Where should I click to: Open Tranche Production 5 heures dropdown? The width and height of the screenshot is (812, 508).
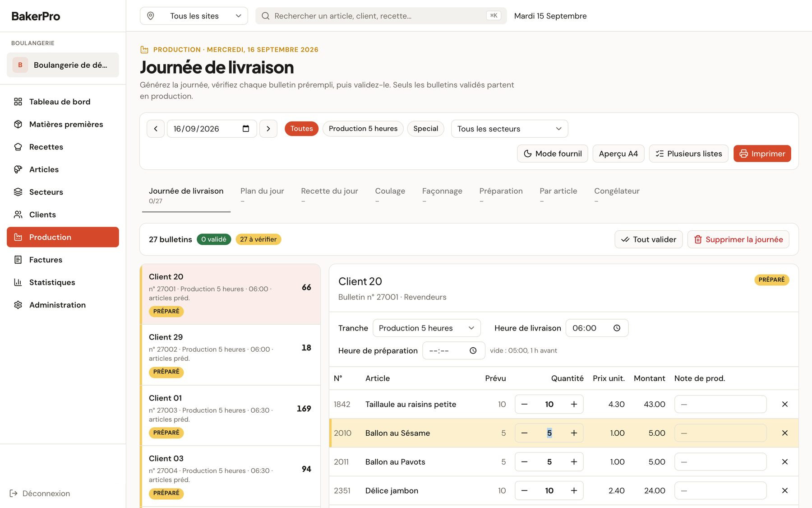[426, 328]
